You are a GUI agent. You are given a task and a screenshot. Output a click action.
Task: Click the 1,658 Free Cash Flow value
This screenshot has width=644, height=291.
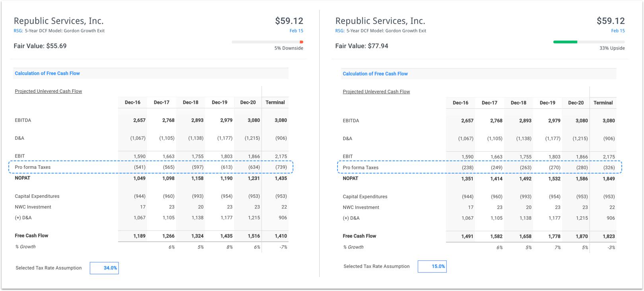(x=525, y=236)
